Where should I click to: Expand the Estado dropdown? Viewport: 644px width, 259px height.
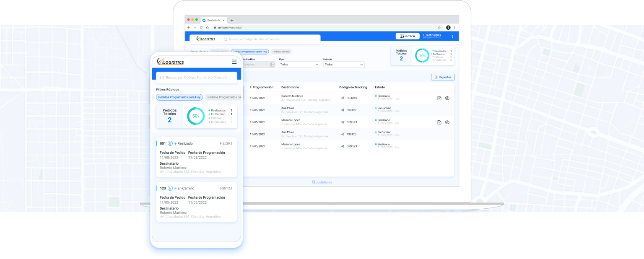344,65
